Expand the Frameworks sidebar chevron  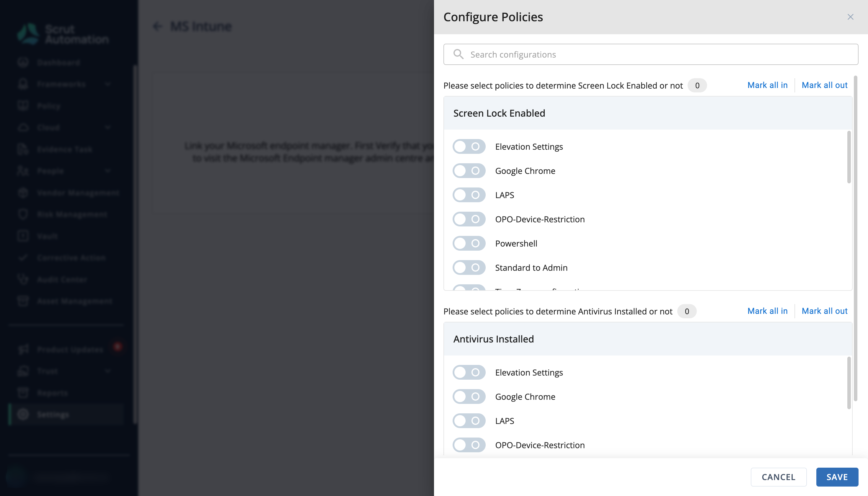tap(108, 84)
